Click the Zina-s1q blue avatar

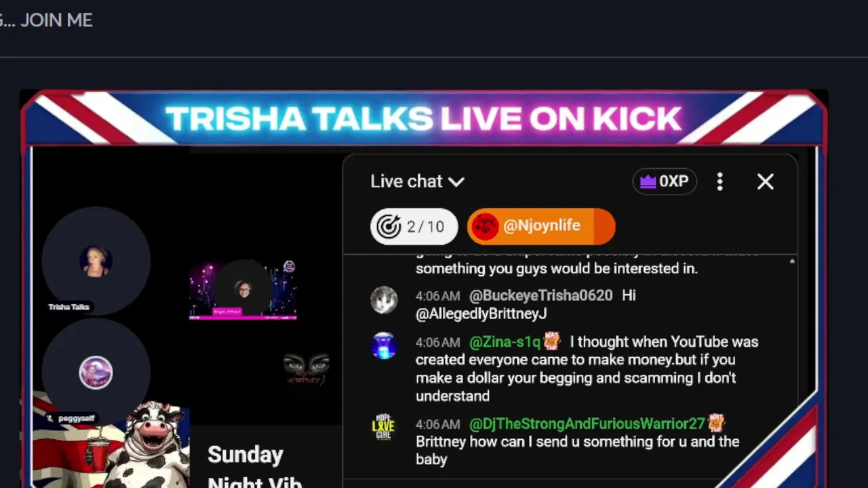click(x=384, y=346)
